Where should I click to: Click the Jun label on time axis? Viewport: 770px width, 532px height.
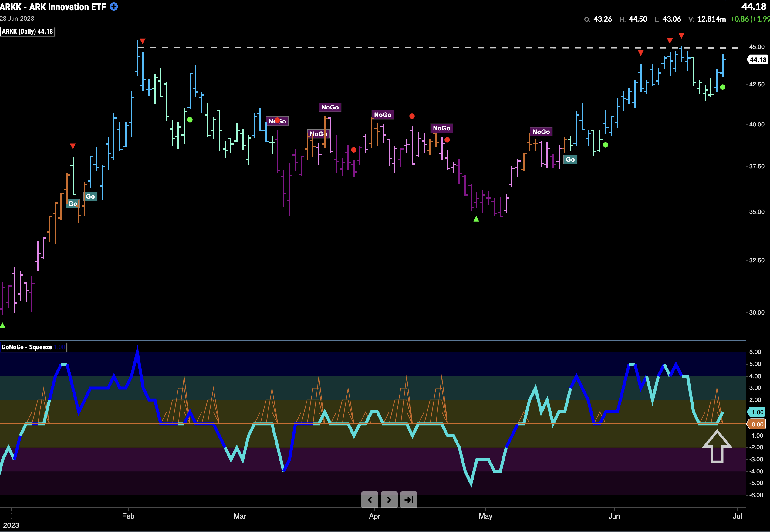pos(614,516)
